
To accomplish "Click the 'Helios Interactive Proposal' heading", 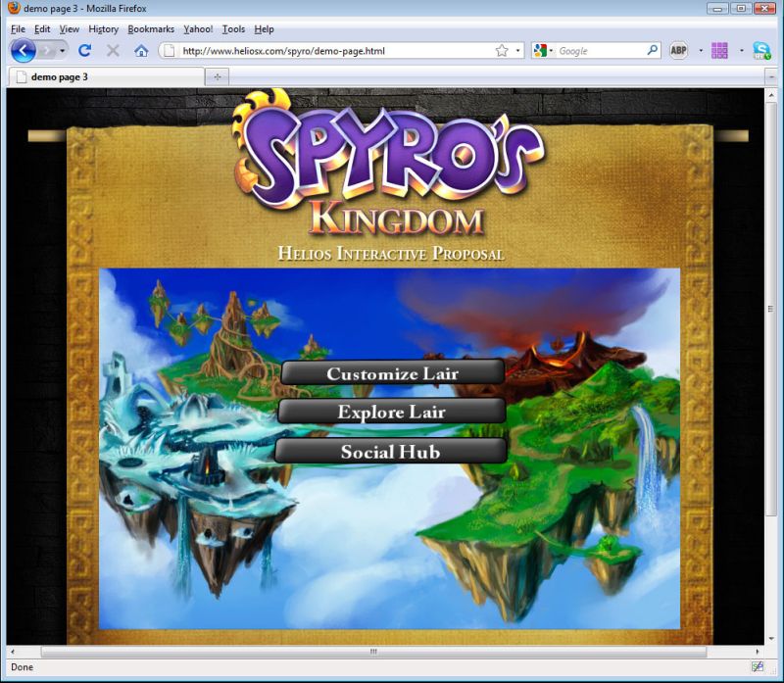I will 391,253.
